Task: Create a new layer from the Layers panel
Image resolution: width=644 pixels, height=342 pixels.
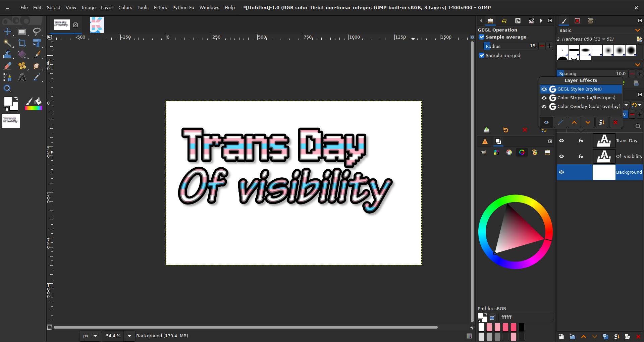Action: tap(561, 337)
